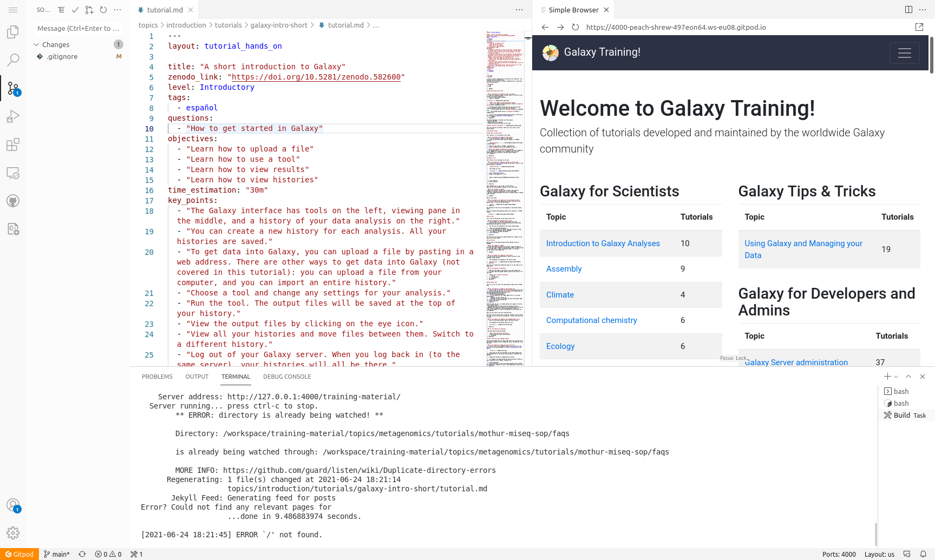Maximize the terminal panel size

point(908,377)
